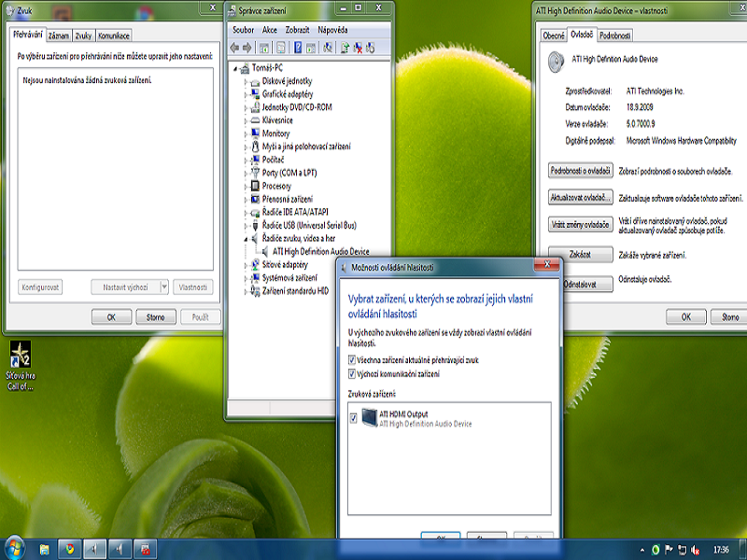Open the Soubor menu
747x560 pixels.
click(x=243, y=30)
